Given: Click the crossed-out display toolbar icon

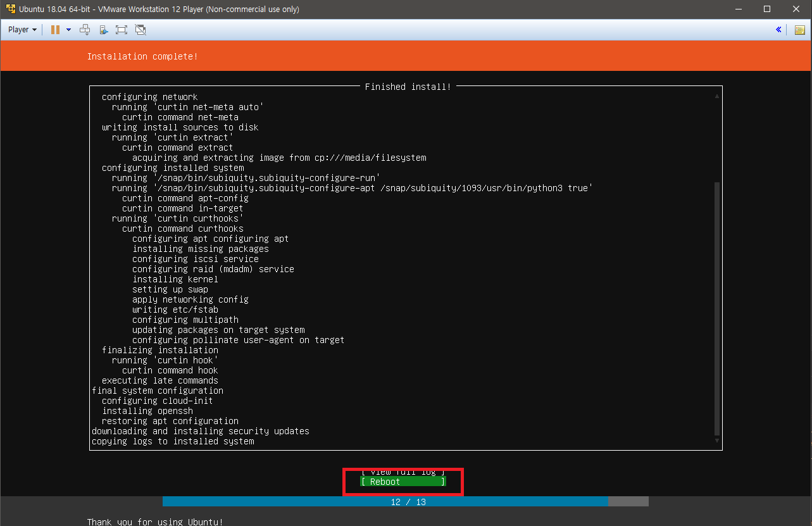Looking at the screenshot, I should coord(141,30).
